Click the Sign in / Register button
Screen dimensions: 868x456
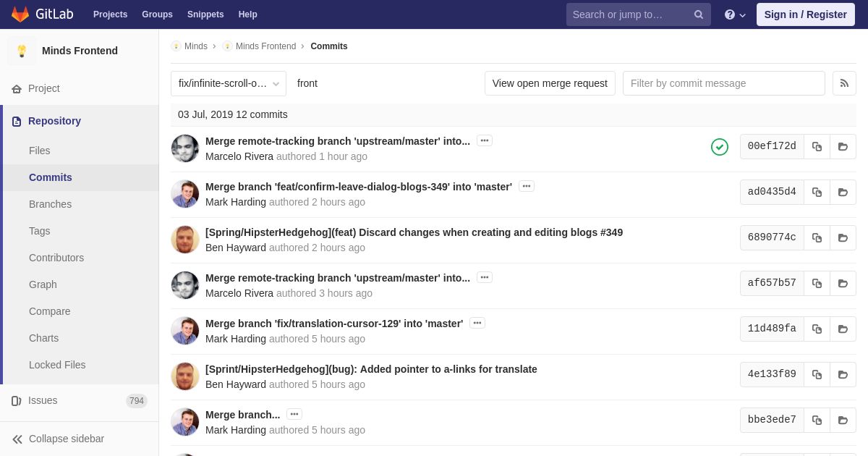point(806,14)
